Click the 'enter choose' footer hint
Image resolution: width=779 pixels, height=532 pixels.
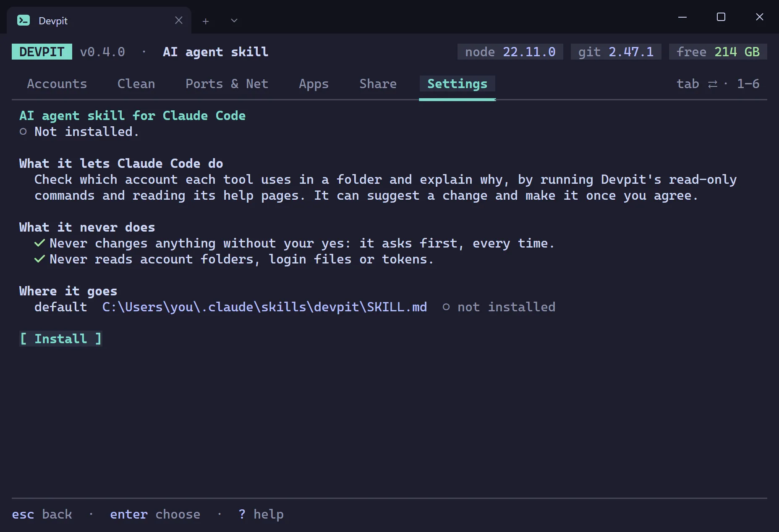tap(155, 514)
